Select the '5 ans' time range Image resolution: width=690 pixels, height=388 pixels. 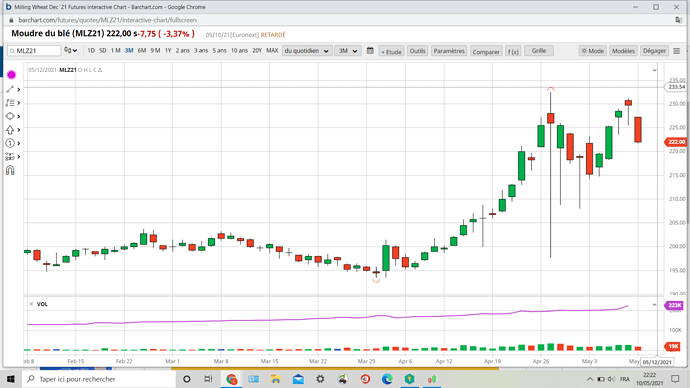(220, 51)
